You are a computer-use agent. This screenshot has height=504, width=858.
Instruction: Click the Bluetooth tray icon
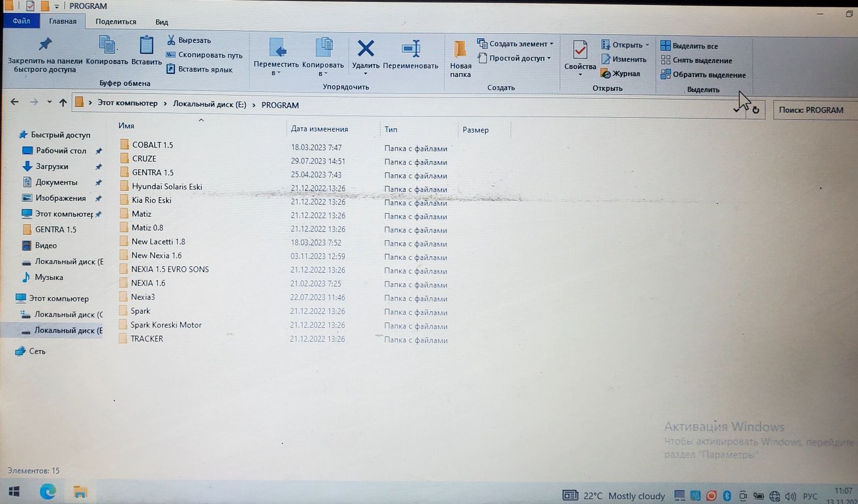(727, 496)
